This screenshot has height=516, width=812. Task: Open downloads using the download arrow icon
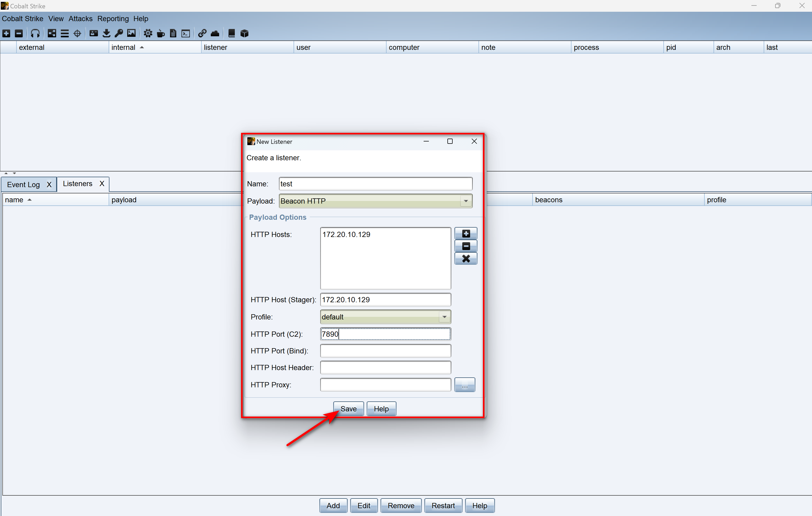pos(106,33)
